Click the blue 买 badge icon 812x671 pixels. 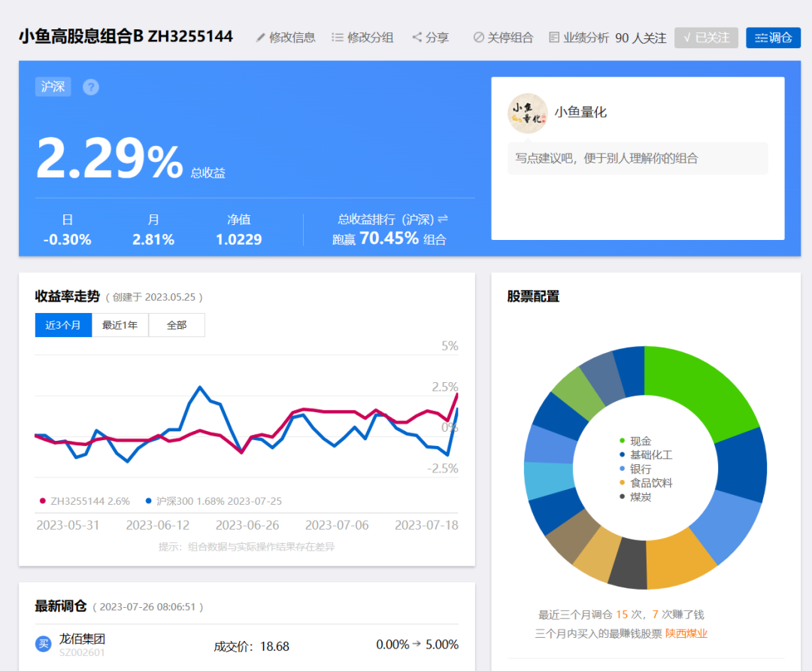pos(44,644)
